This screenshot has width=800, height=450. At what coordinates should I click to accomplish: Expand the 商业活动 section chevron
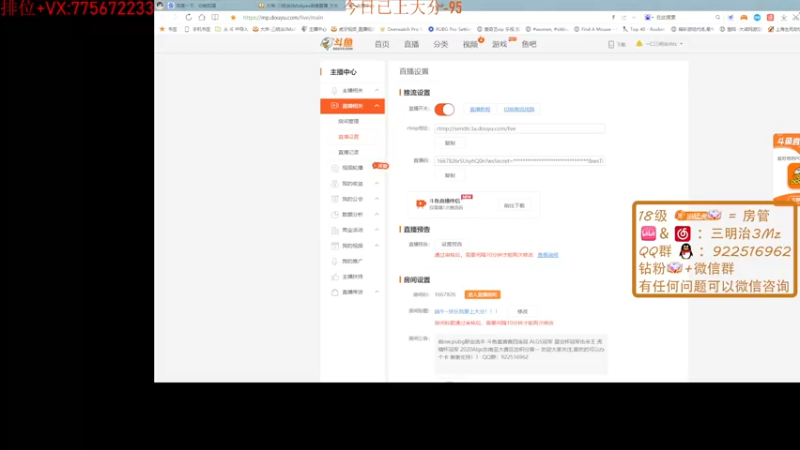pyautogui.click(x=377, y=230)
